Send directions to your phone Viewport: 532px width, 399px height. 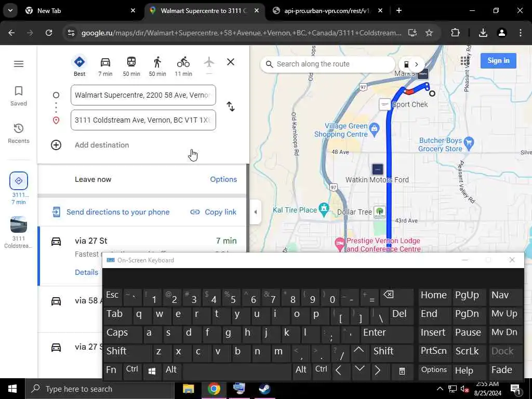coord(111,212)
